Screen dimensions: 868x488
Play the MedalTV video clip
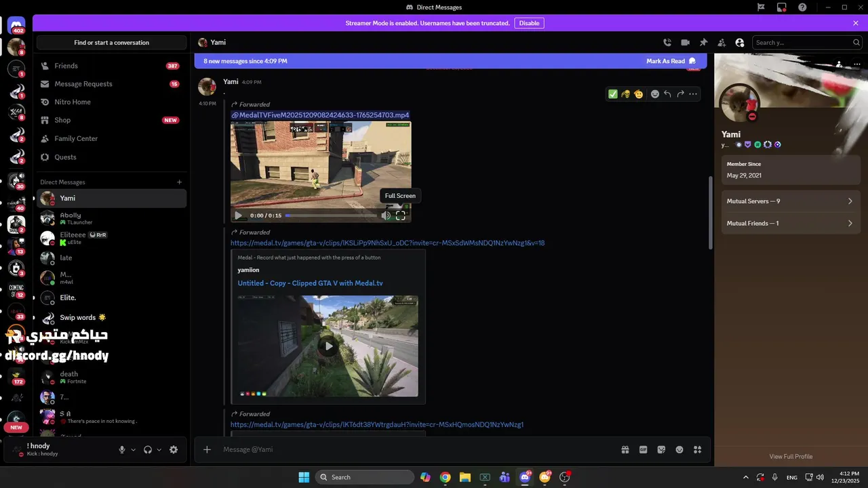pos(238,216)
